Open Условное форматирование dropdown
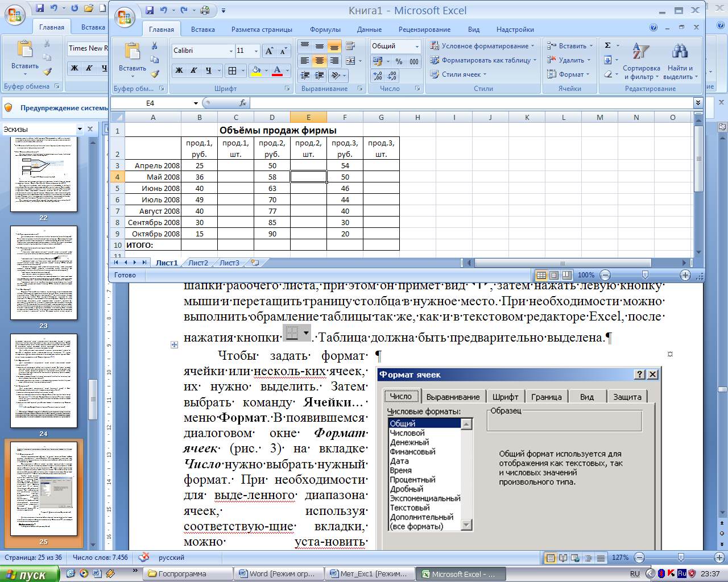 [483, 46]
